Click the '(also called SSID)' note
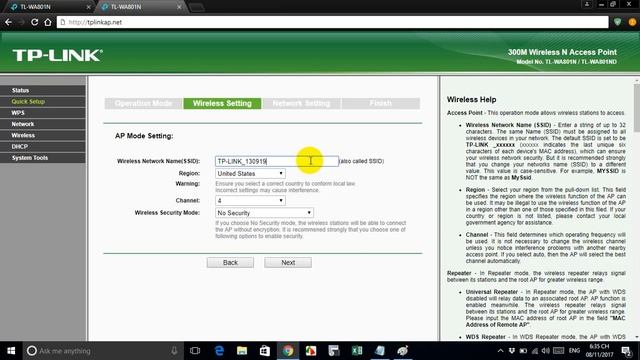The height and width of the screenshot is (360, 640). pos(362,161)
